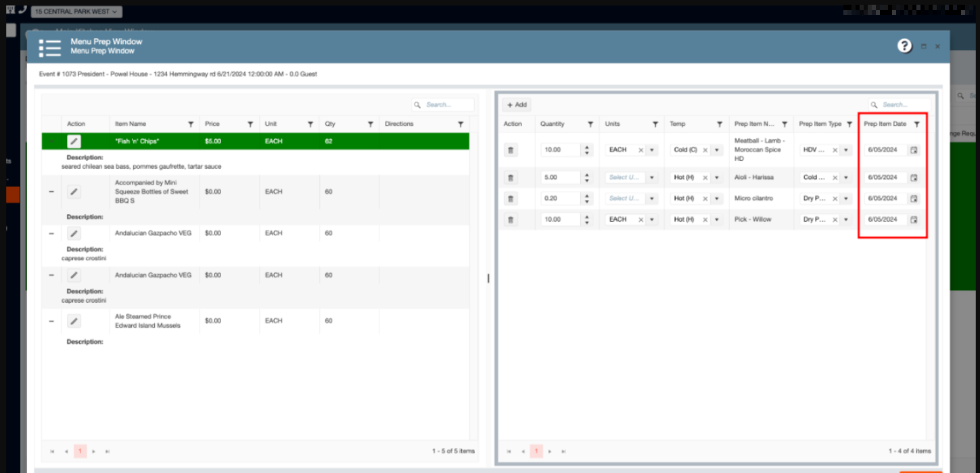The height and width of the screenshot is (473, 980).
Task: Filter the Prep Item Date column
Action: (x=916, y=124)
